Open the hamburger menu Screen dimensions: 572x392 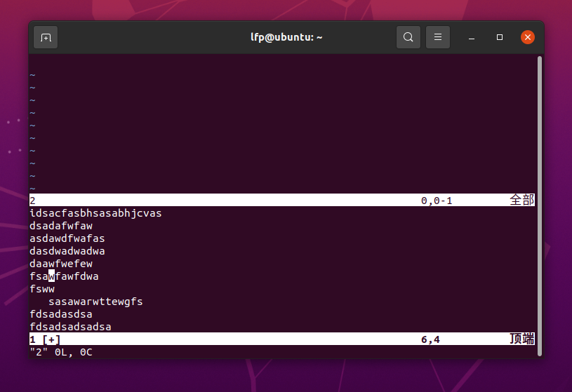(x=438, y=37)
